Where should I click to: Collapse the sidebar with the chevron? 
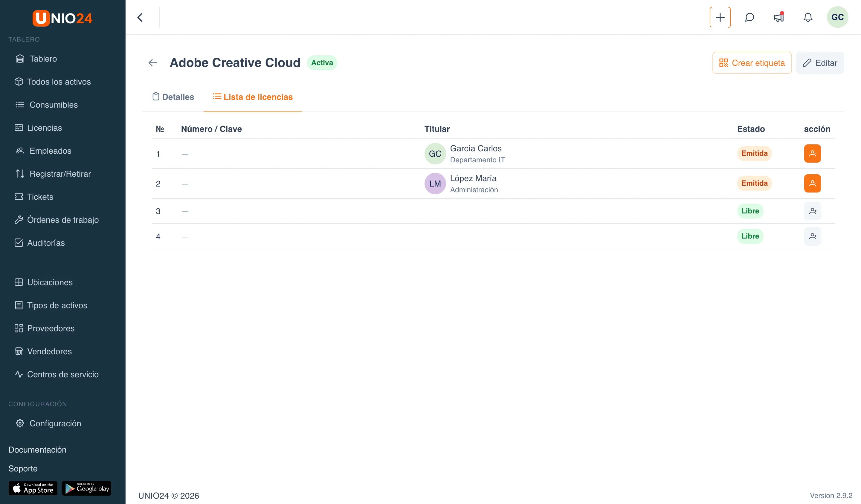(140, 17)
